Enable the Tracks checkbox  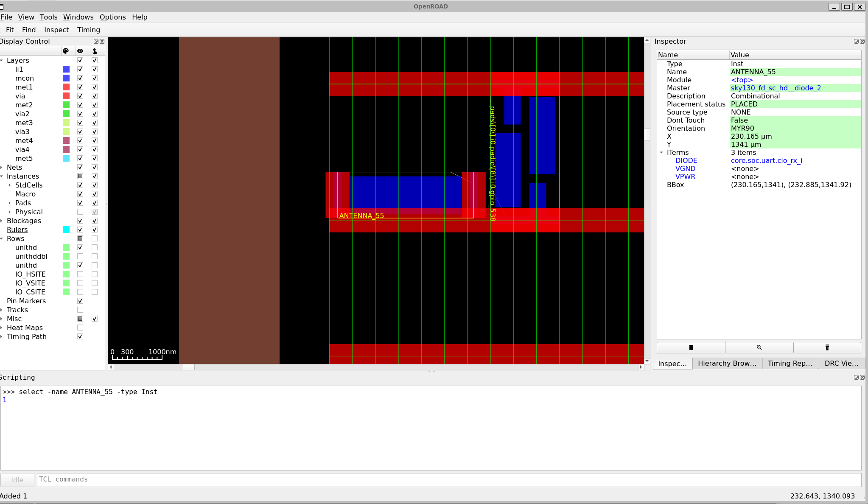80,310
